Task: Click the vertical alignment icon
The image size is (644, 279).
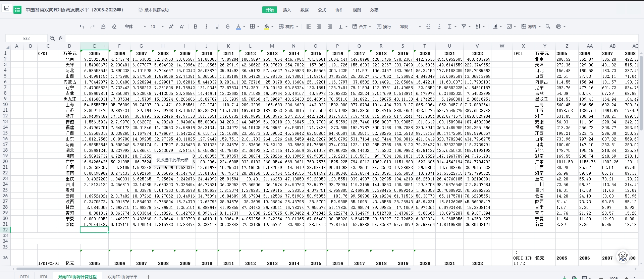Action: pyautogui.click(x=341, y=26)
